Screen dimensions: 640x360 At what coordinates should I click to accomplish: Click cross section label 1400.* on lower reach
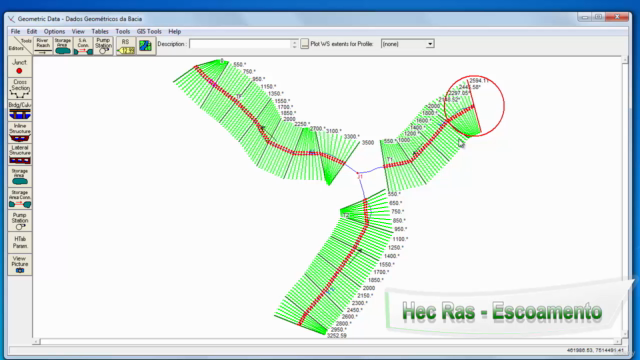point(391,256)
